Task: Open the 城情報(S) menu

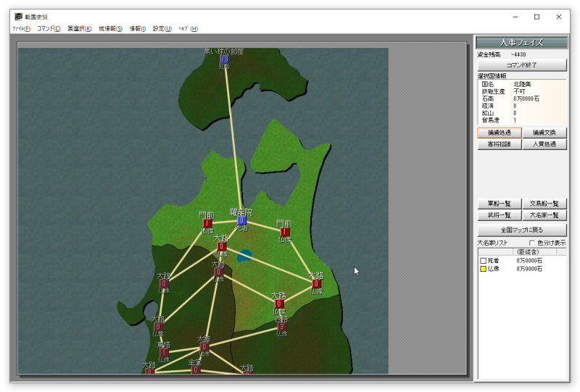Action: [111, 28]
